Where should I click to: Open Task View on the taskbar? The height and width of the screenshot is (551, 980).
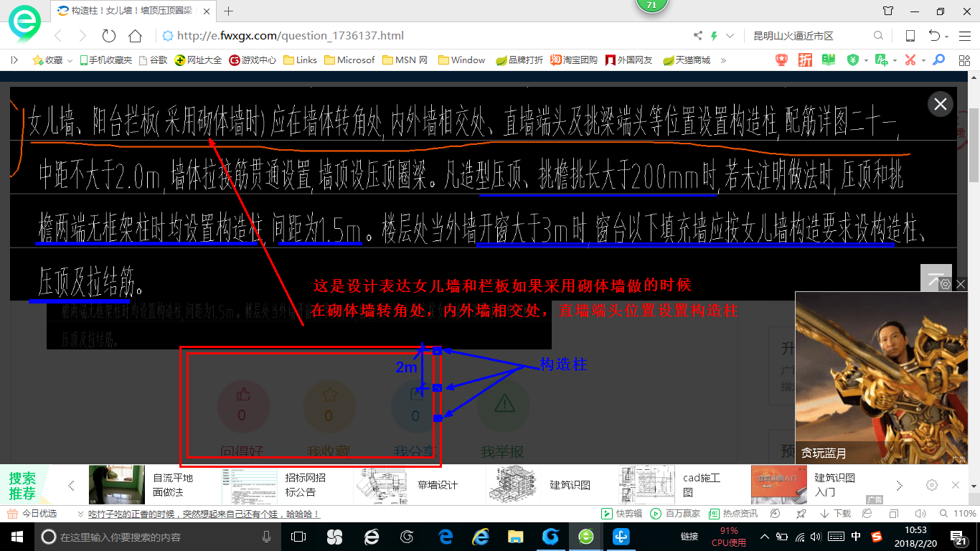(x=298, y=537)
